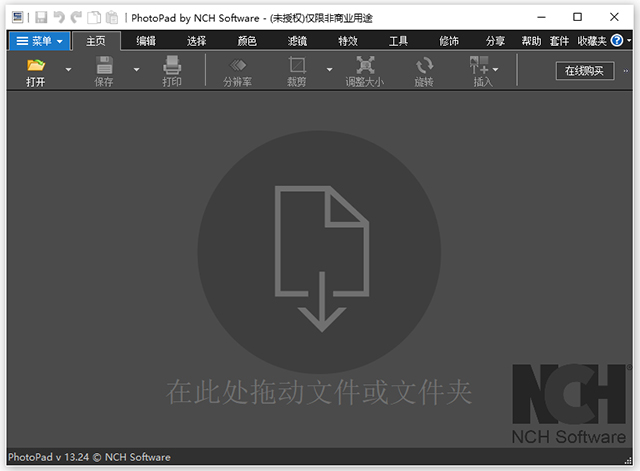
Task: Switch to the 主页 tab
Action: 96,41
